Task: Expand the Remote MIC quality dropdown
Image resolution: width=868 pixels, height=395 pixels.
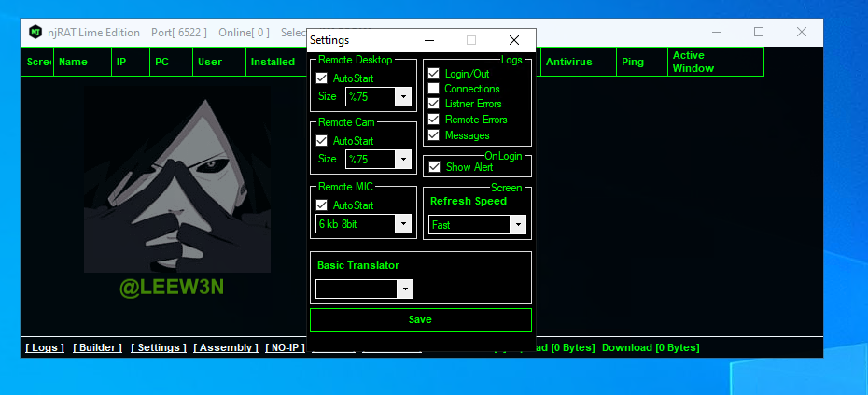Action: [402, 224]
